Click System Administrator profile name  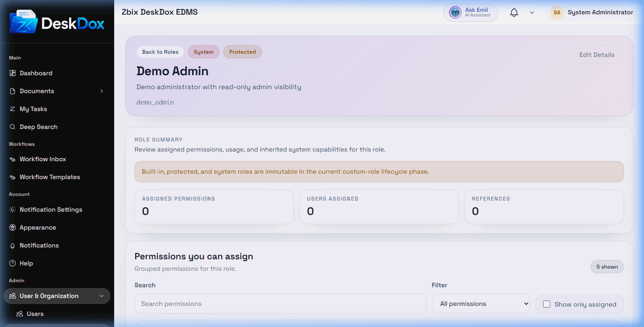click(x=600, y=12)
